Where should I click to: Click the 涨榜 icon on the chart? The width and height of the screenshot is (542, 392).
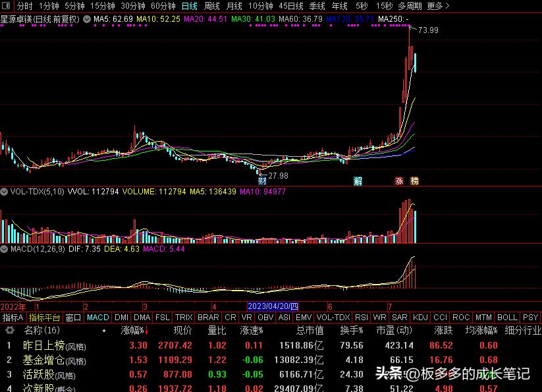(408, 180)
